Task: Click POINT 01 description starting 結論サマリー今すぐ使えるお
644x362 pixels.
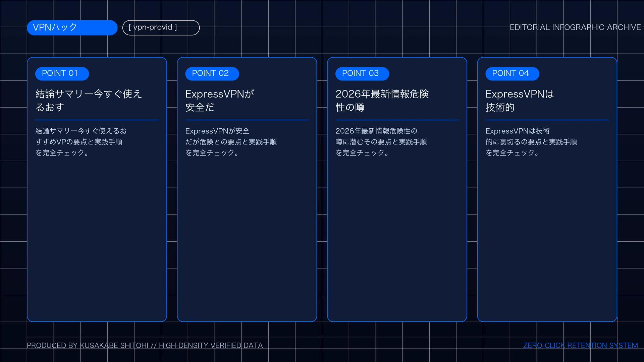Action: pos(81,142)
